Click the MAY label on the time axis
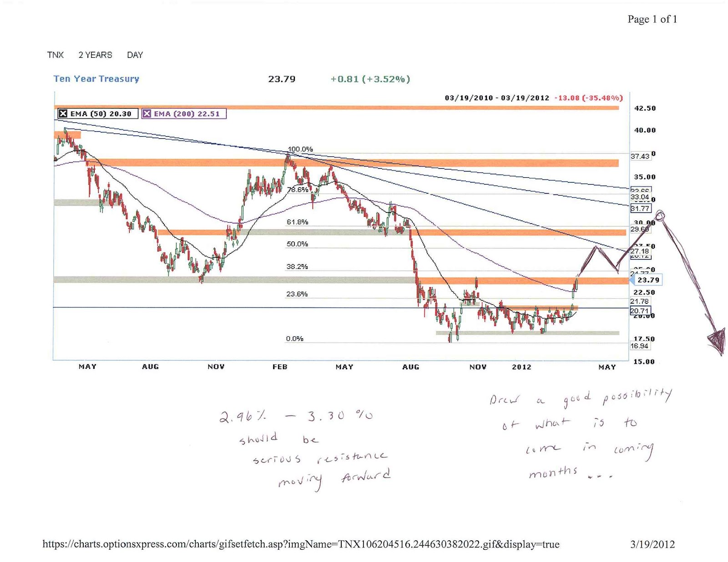The image size is (728, 562). (x=88, y=366)
